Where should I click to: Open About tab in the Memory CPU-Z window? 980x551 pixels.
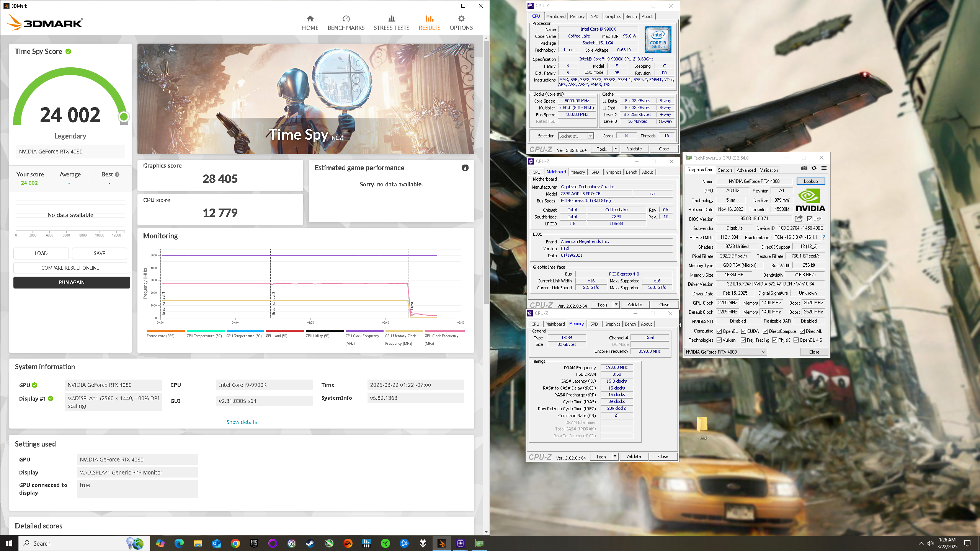(646, 324)
